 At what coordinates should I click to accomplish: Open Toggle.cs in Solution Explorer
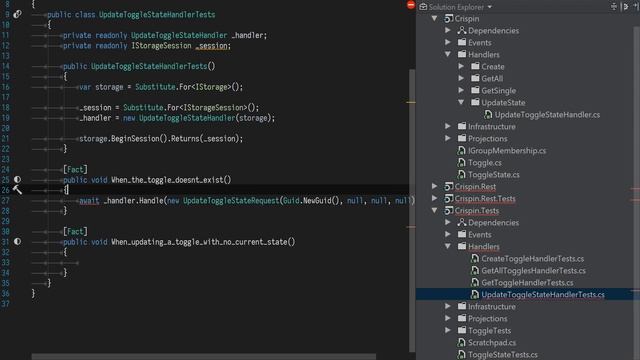[485, 162]
